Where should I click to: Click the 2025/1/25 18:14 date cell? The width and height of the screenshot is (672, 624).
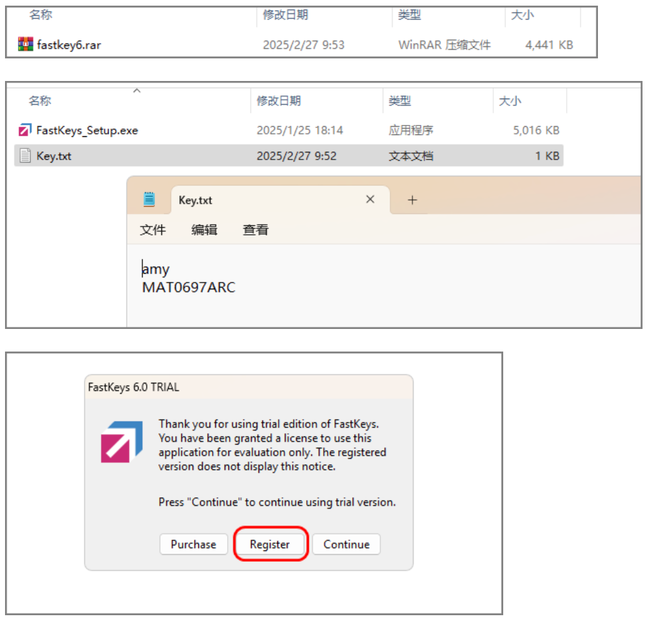click(x=299, y=131)
